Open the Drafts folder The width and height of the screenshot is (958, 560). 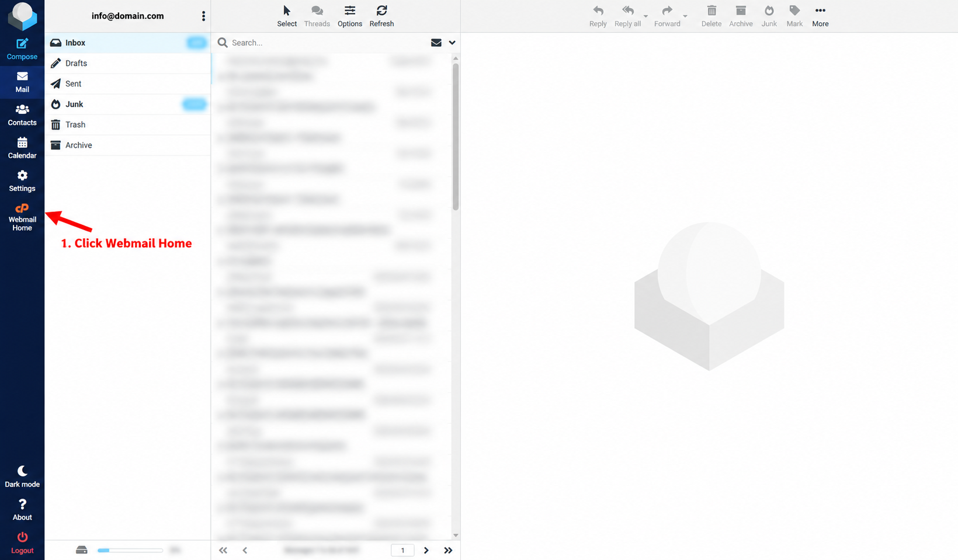(x=127, y=63)
